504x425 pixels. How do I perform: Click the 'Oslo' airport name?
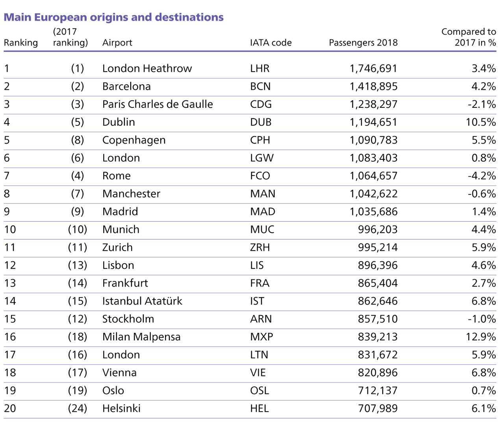pyautogui.click(x=113, y=391)
